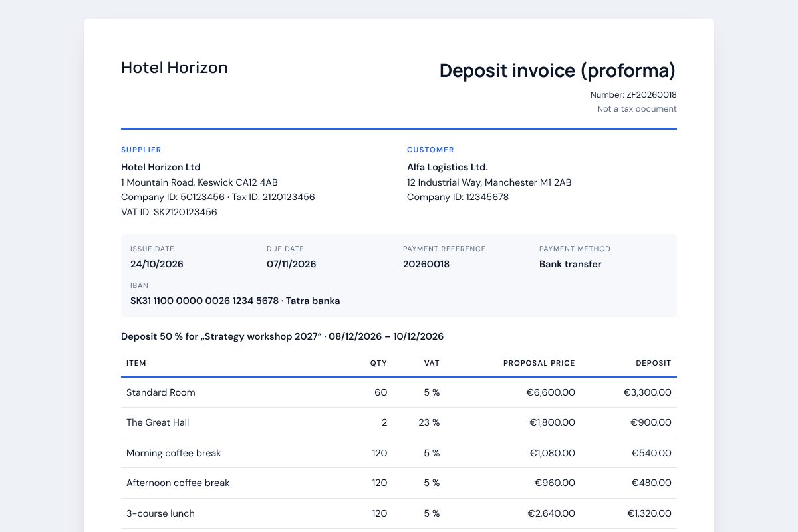The width and height of the screenshot is (798, 532).
Task: Click Afternoon coffee break price €960.00
Action: point(555,483)
